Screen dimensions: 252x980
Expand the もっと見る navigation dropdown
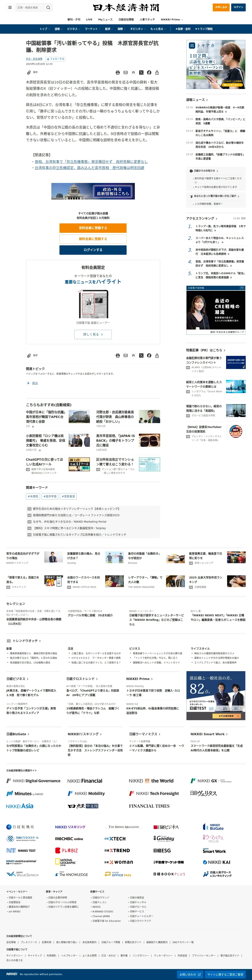coord(158,29)
